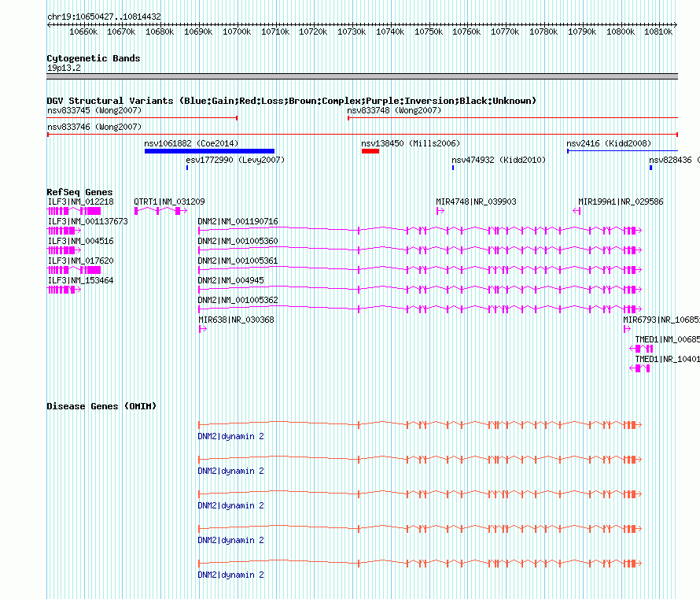
Task: Select the small blue mark under esv1772990
Action: coord(187,168)
